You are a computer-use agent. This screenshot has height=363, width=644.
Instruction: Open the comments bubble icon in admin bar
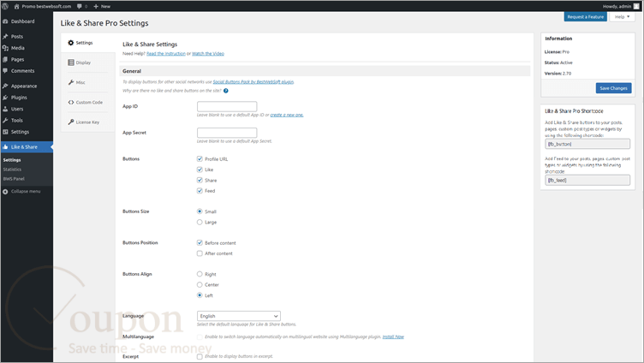80,6
